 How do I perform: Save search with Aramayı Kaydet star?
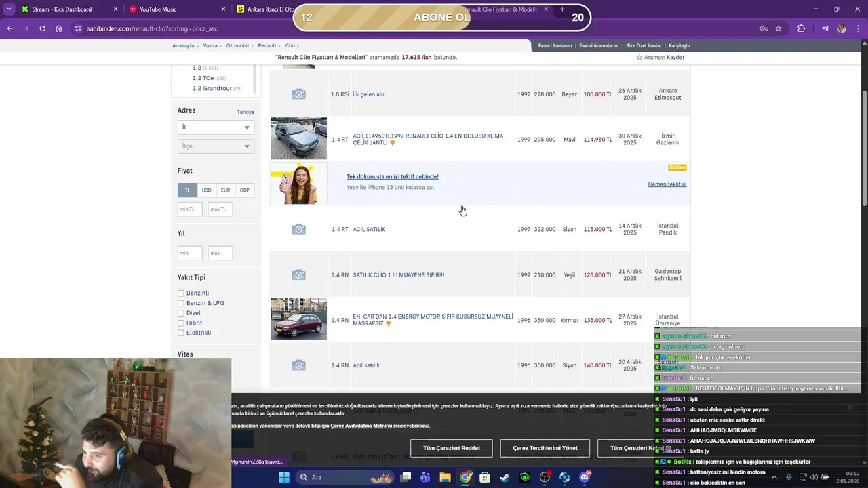tap(660, 57)
